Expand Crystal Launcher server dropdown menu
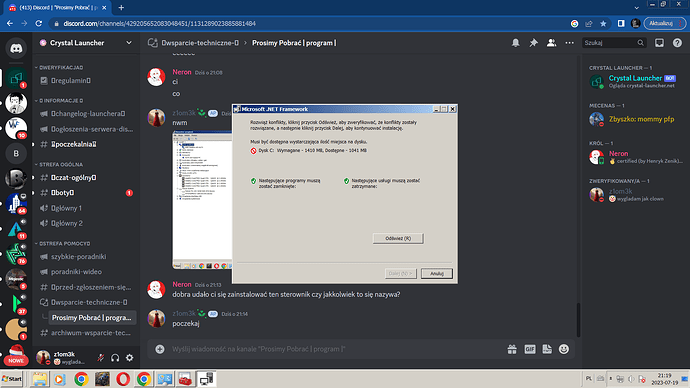Image resolution: width=690 pixels, height=388 pixels. (129, 43)
